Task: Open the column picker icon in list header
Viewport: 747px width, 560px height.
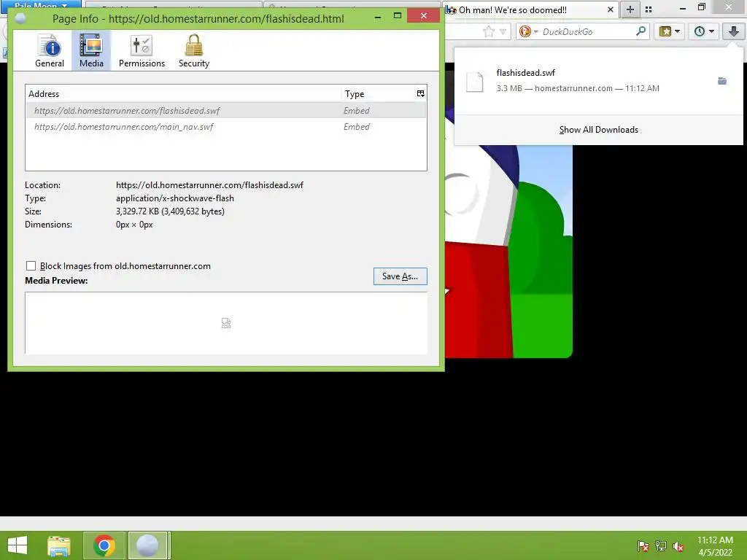Action: click(421, 94)
